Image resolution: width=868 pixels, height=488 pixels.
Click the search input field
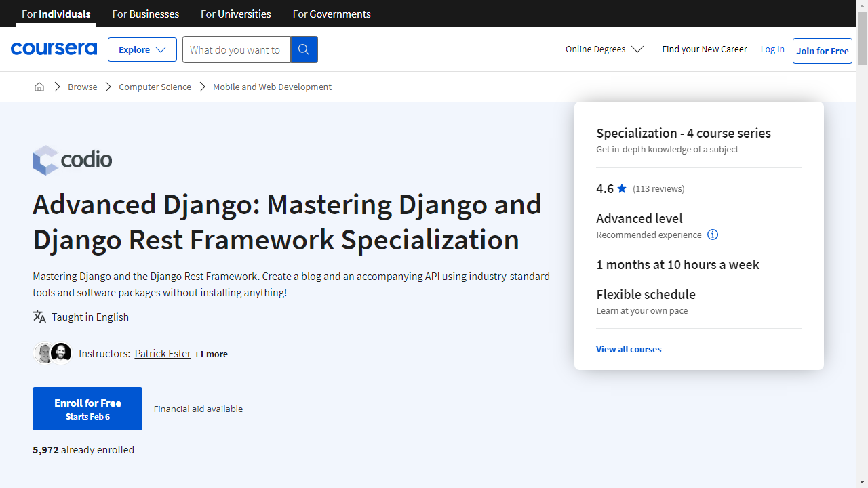click(236, 49)
